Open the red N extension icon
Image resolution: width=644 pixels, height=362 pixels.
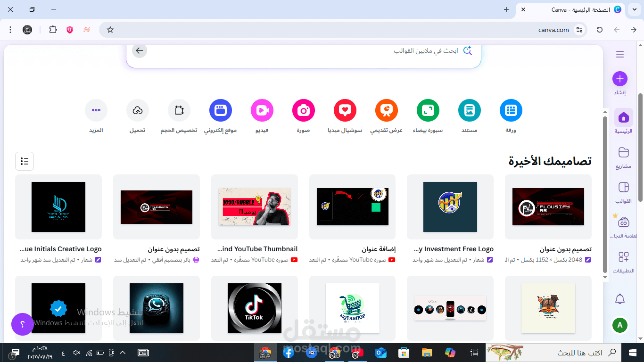(87, 30)
